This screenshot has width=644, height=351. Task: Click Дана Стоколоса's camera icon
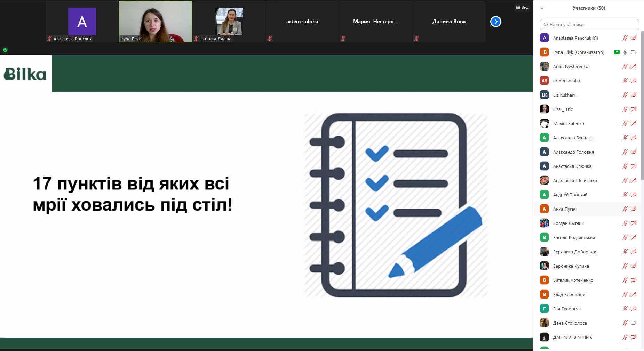click(x=634, y=323)
